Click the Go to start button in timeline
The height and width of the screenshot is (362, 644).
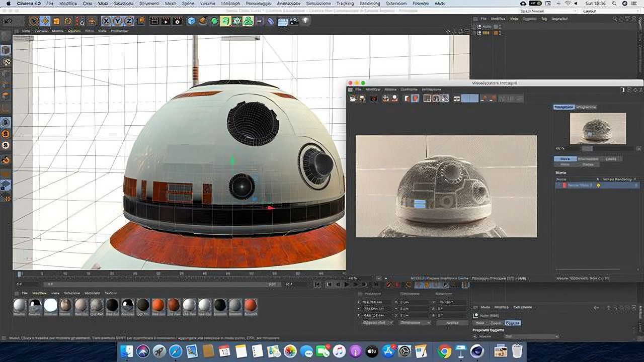(x=317, y=285)
